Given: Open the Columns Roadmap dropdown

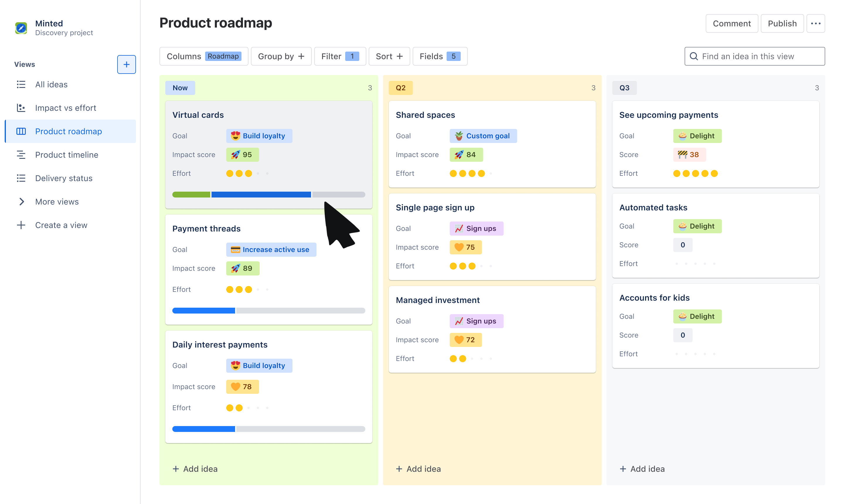Looking at the screenshot, I should 204,56.
